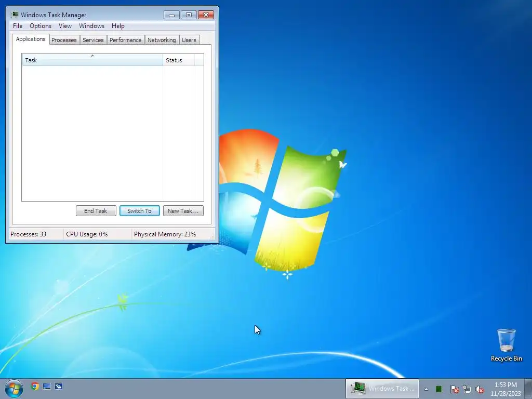
Task: Switch to the Services tab
Action: (x=93, y=40)
